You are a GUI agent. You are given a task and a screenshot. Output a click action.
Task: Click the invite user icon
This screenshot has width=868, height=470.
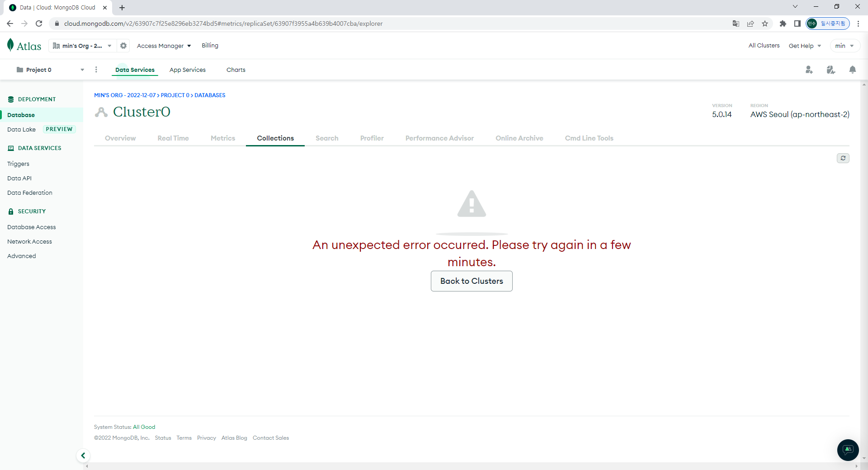[809, 70]
